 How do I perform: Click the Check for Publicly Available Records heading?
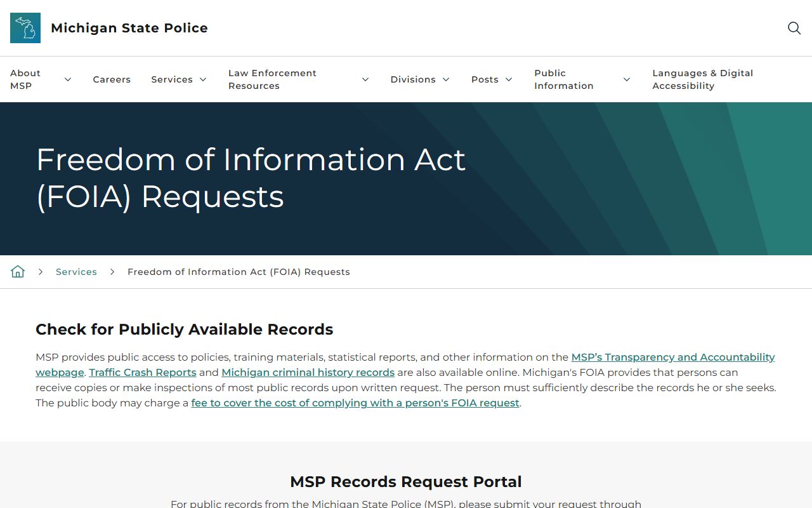[x=184, y=330]
